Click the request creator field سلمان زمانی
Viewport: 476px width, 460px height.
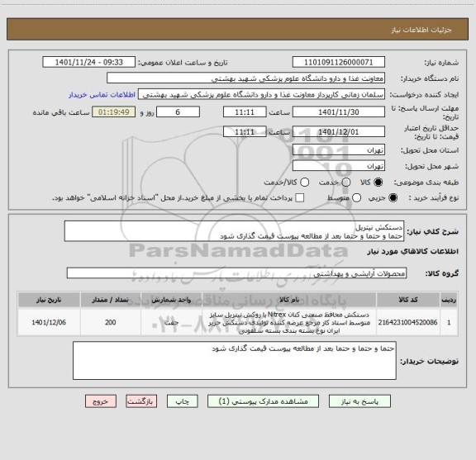[261, 95]
